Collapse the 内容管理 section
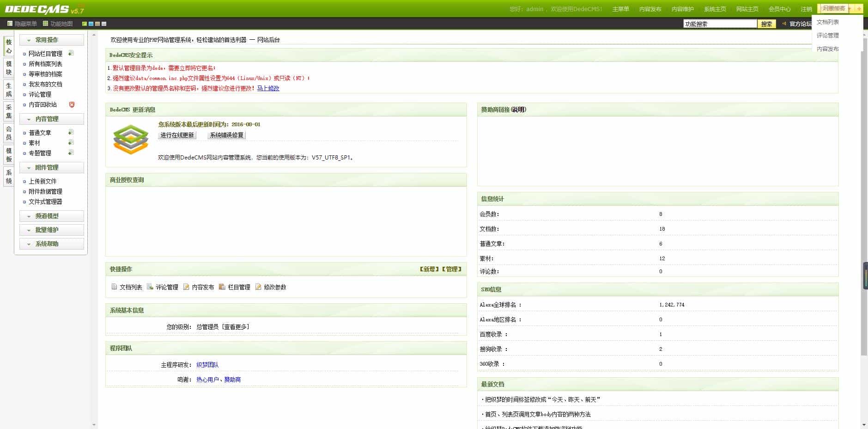Viewport: 868px width, 429px height. click(52, 119)
